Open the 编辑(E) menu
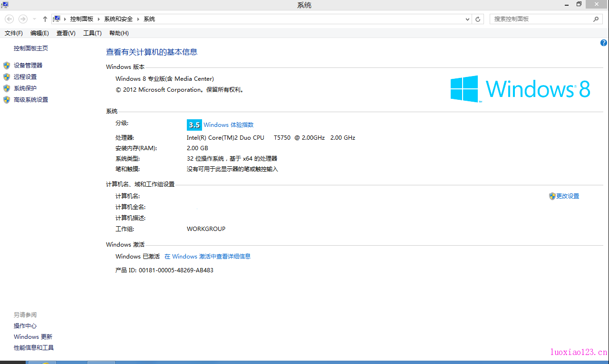The width and height of the screenshot is (609, 364). [x=39, y=33]
